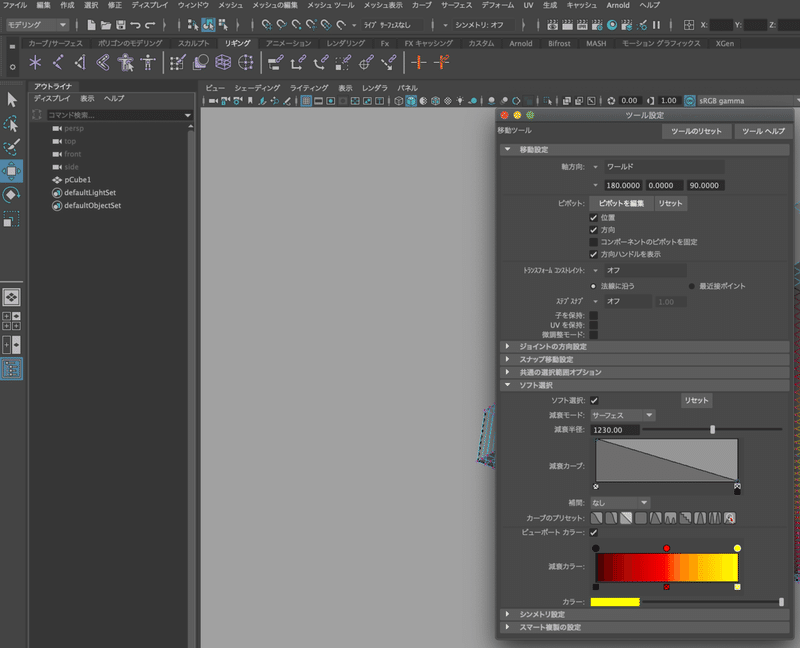The width and height of the screenshot is (800, 648).
Task: Select the Move tool in the toolbox
Action: 11,171
